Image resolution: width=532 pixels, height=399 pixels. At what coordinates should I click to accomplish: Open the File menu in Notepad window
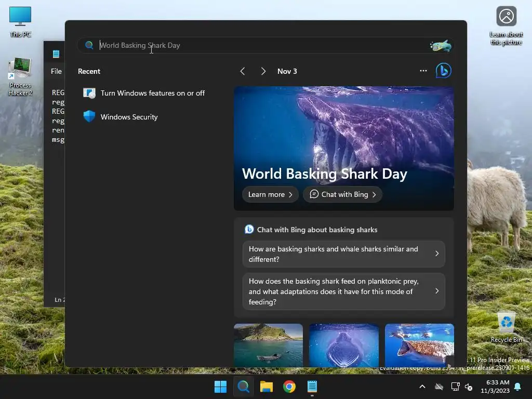[56, 71]
